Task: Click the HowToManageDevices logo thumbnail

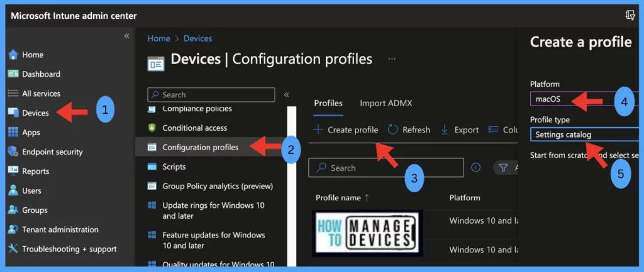Action: tap(367, 234)
